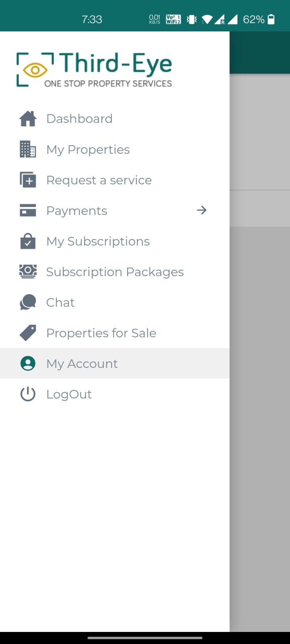
Task: Open My Properties from the drawer
Action: [115, 149]
